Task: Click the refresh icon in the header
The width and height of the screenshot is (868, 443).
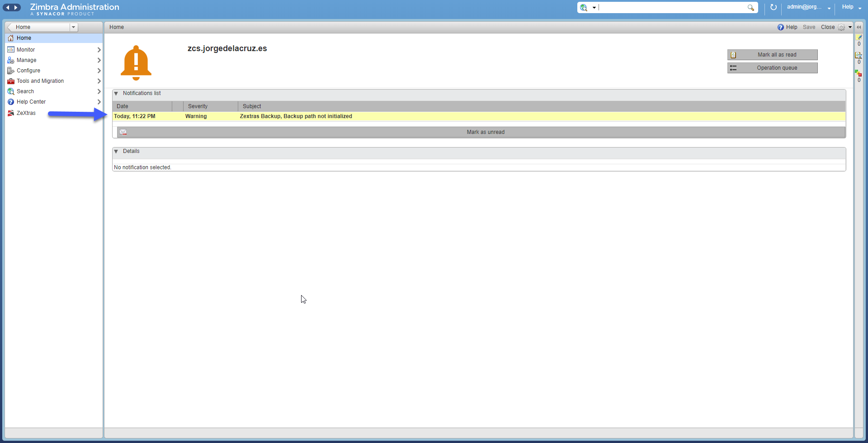Action: [x=774, y=7]
